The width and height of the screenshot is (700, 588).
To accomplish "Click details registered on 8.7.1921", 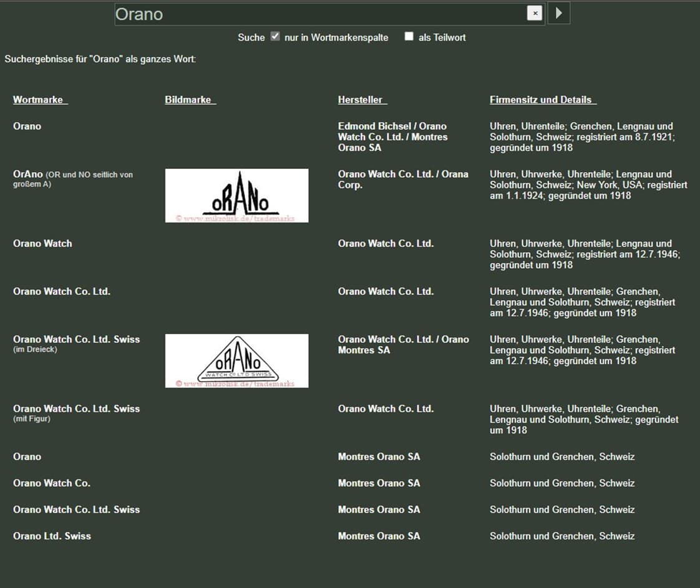I will pos(581,137).
